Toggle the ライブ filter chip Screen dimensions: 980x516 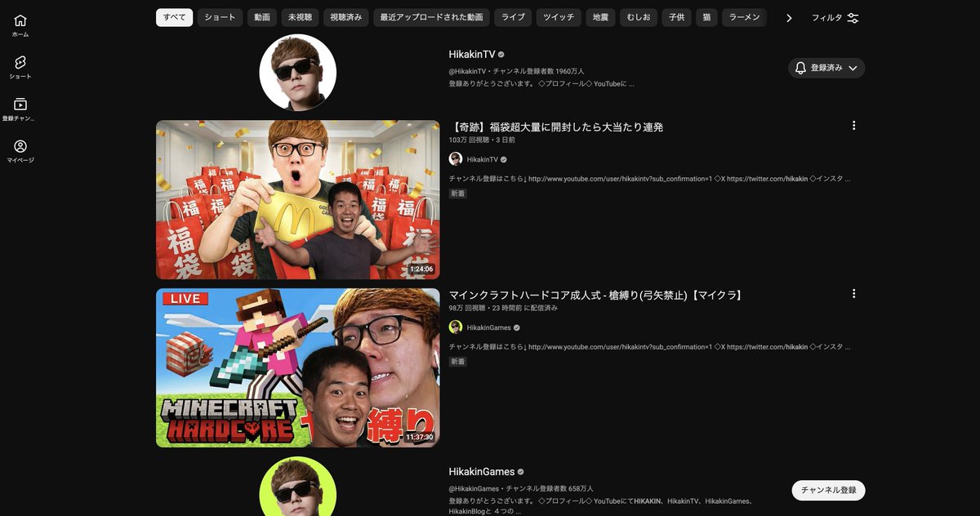click(513, 16)
